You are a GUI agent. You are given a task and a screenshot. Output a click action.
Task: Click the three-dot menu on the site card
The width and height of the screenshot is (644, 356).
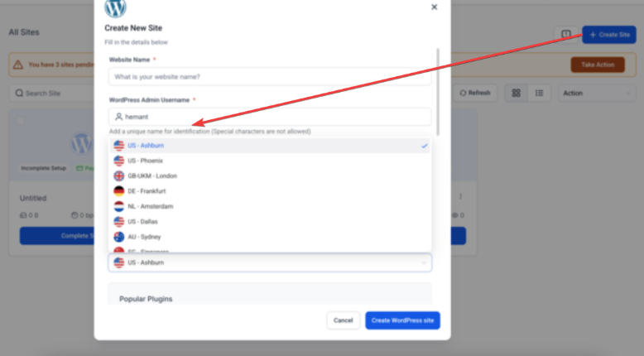(460, 197)
